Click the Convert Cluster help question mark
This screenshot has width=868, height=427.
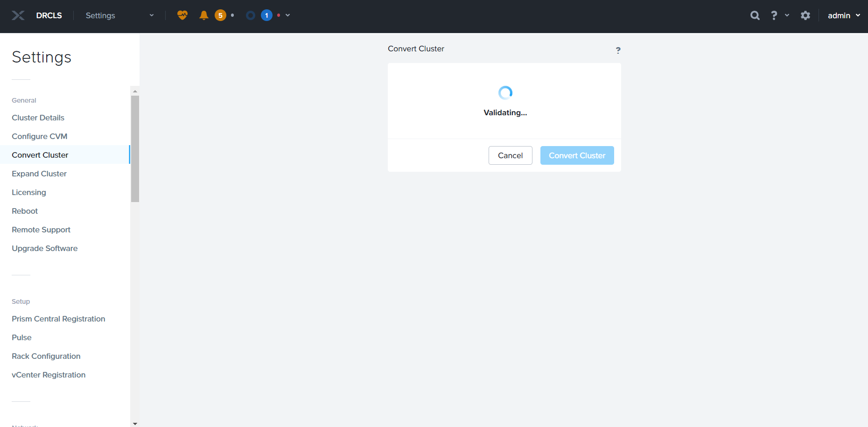618,50
